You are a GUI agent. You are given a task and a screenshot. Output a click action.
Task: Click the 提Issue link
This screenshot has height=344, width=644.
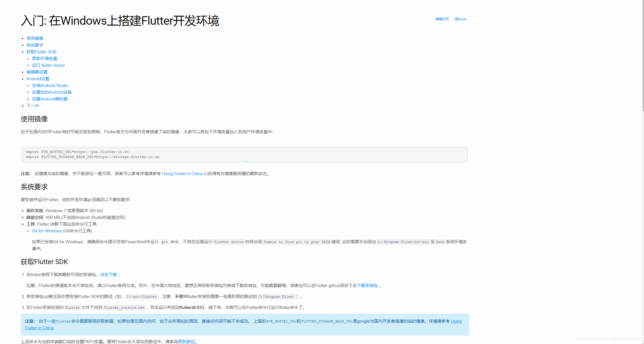click(x=460, y=19)
